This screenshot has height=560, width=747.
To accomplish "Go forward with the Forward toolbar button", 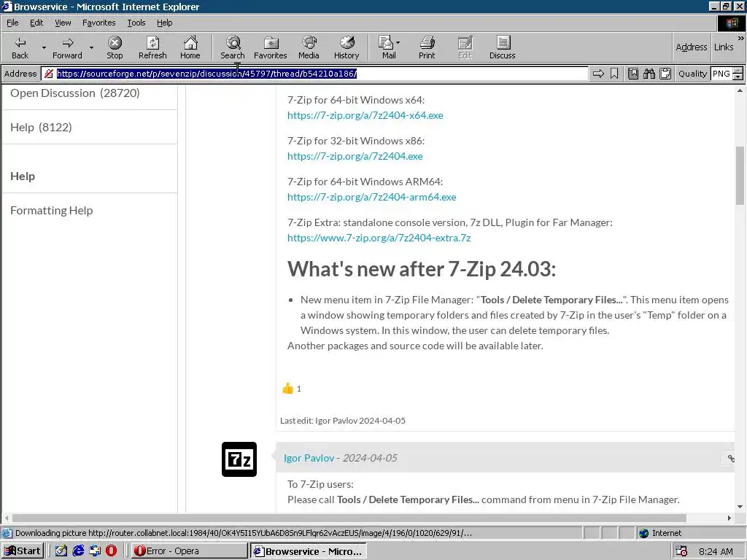I will [68, 47].
